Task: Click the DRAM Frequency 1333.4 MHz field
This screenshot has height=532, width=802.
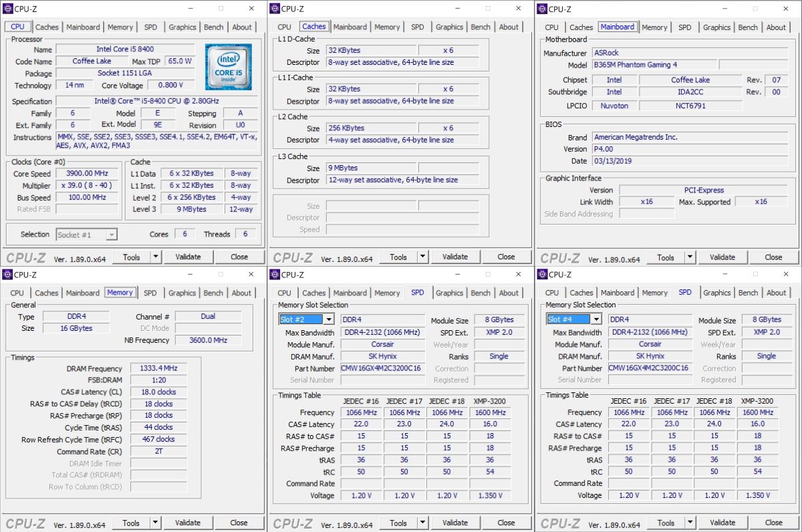Action: pyautogui.click(x=158, y=369)
